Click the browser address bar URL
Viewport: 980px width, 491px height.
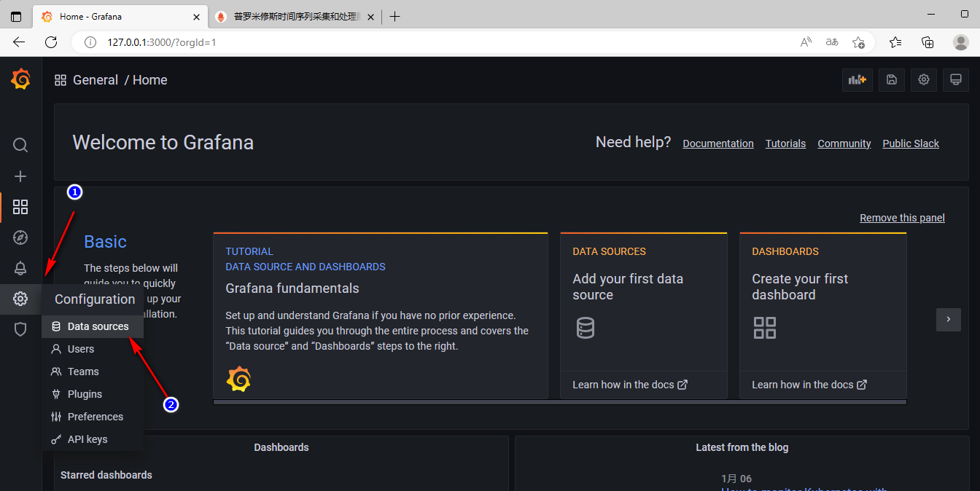click(x=162, y=42)
